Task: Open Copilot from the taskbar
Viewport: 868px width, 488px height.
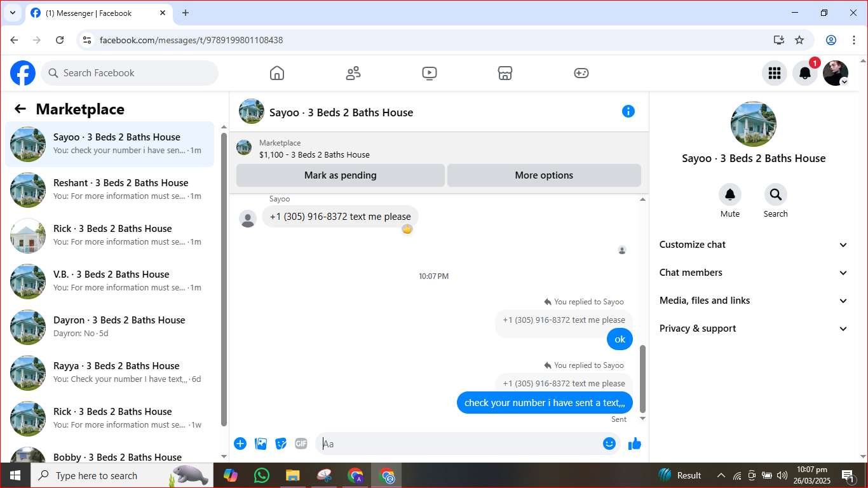Action: tap(230, 475)
